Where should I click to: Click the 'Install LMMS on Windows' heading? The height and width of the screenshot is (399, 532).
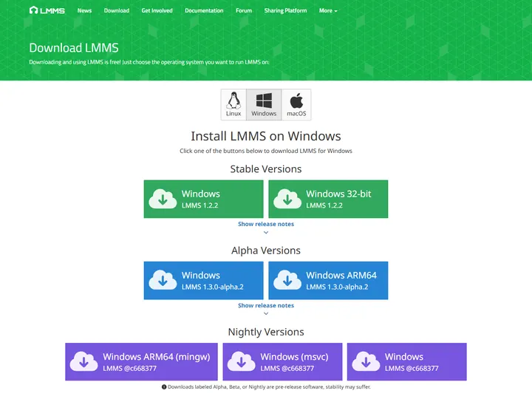pyautogui.click(x=266, y=136)
